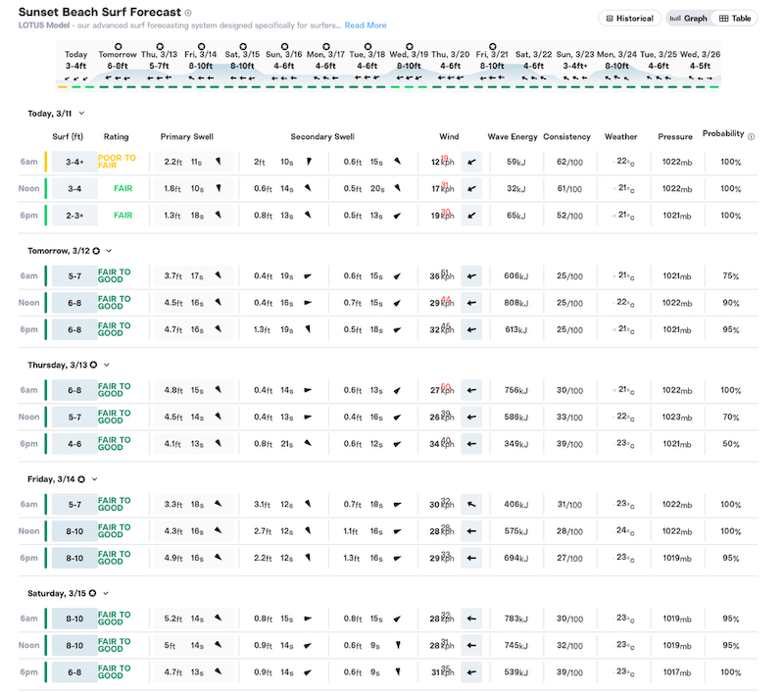Collapse the Thursday, 3/13 section
Screen dimensions: 784x692
[x=106, y=365]
